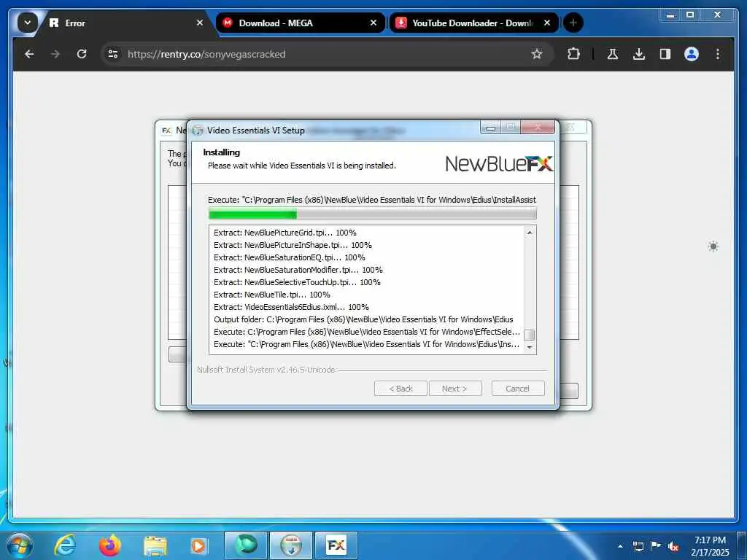Click the NewBlueFX logo
The width and height of the screenshot is (747, 560).
pyautogui.click(x=499, y=164)
